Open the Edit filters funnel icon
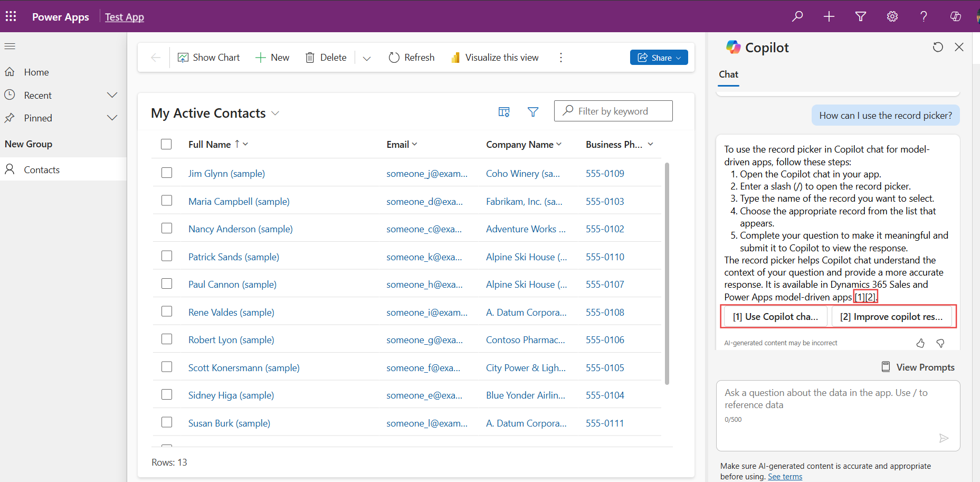Image resolution: width=980 pixels, height=482 pixels. point(533,111)
